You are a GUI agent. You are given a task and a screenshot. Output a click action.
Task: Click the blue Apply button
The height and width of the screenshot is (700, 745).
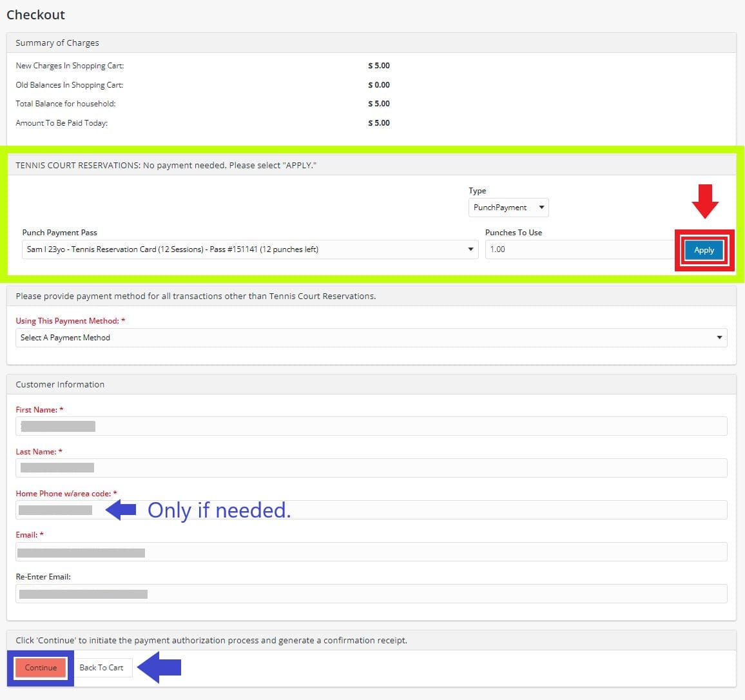pyautogui.click(x=704, y=250)
